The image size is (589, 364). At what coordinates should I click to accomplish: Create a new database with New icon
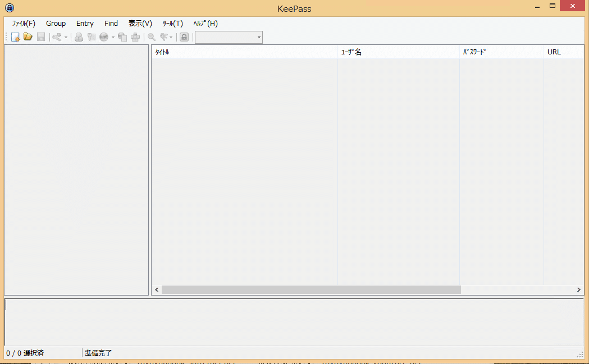point(15,37)
